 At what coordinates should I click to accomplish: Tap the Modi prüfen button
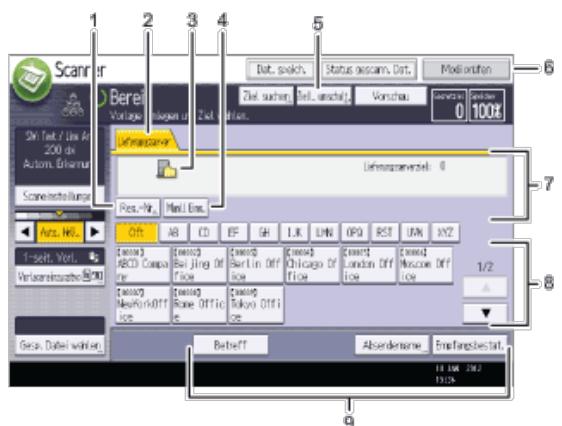[x=466, y=69]
